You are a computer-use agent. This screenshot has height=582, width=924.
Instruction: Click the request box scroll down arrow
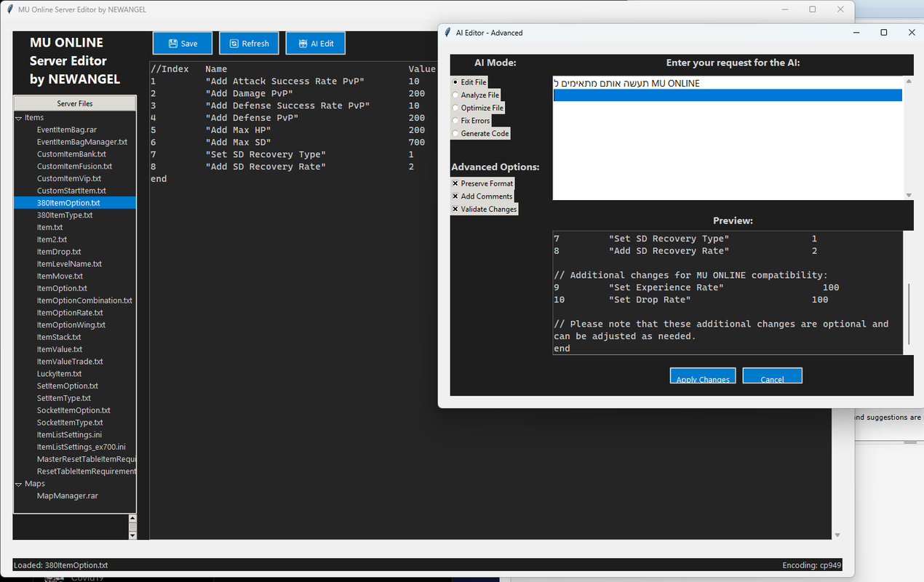pos(908,195)
